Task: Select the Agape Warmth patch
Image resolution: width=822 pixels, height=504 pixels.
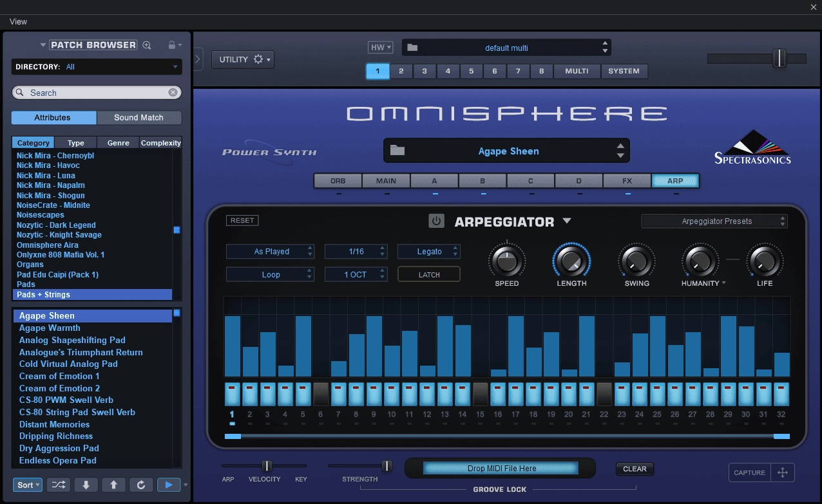Action: [50, 328]
